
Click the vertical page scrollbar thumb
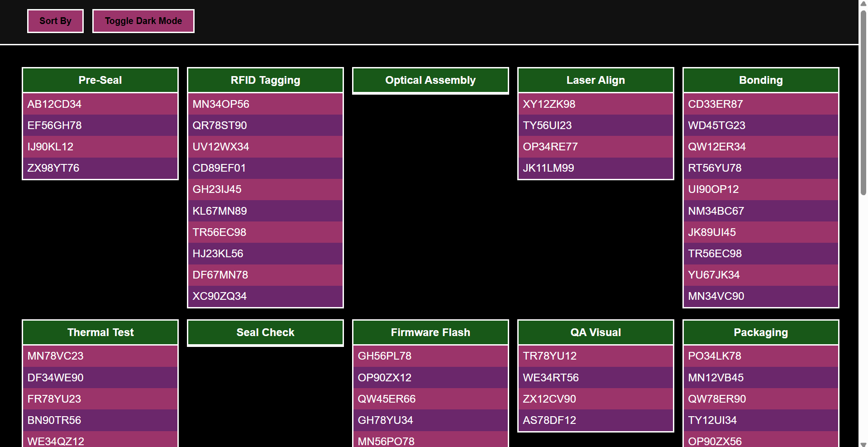863,102
